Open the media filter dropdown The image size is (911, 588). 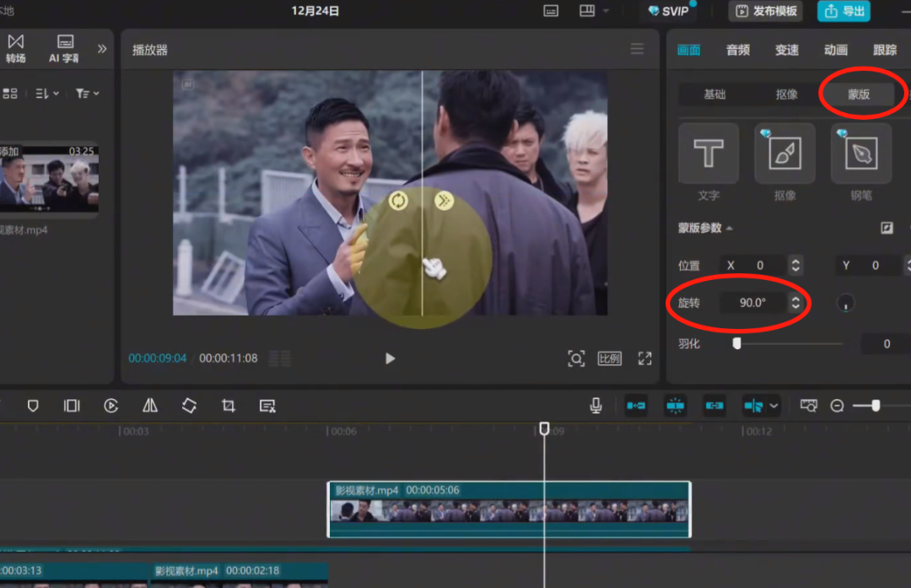point(87,94)
